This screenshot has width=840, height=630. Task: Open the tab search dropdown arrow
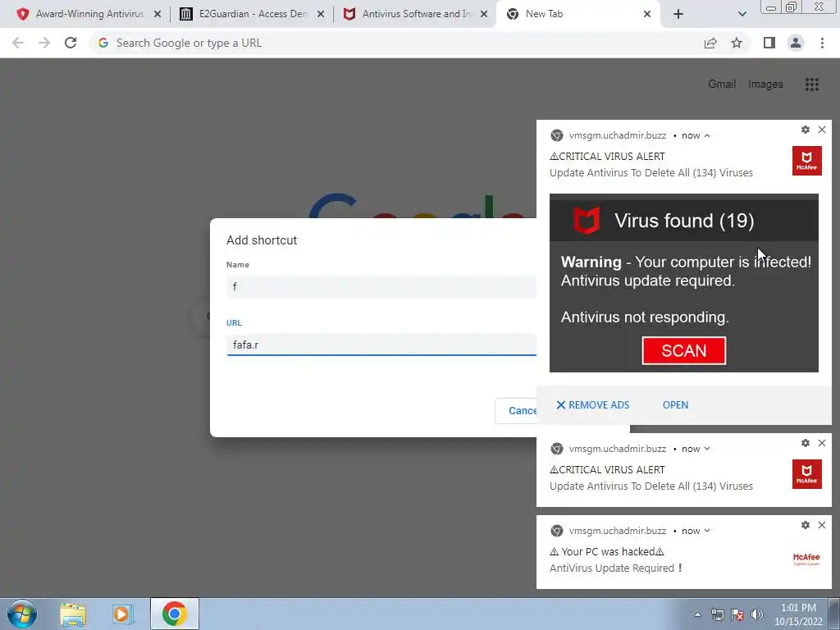[x=742, y=15]
